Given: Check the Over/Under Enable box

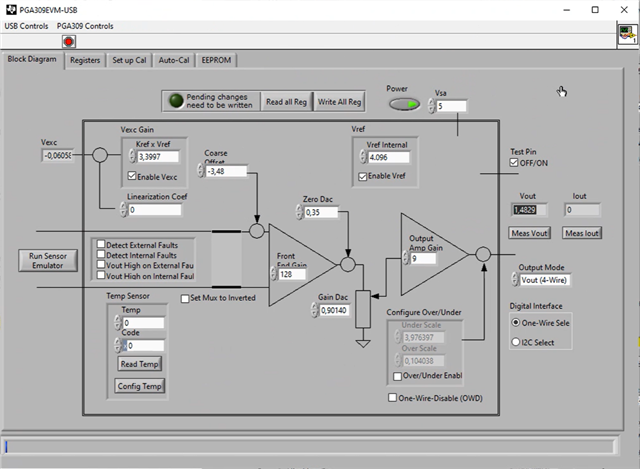Looking at the screenshot, I should [x=397, y=376].
